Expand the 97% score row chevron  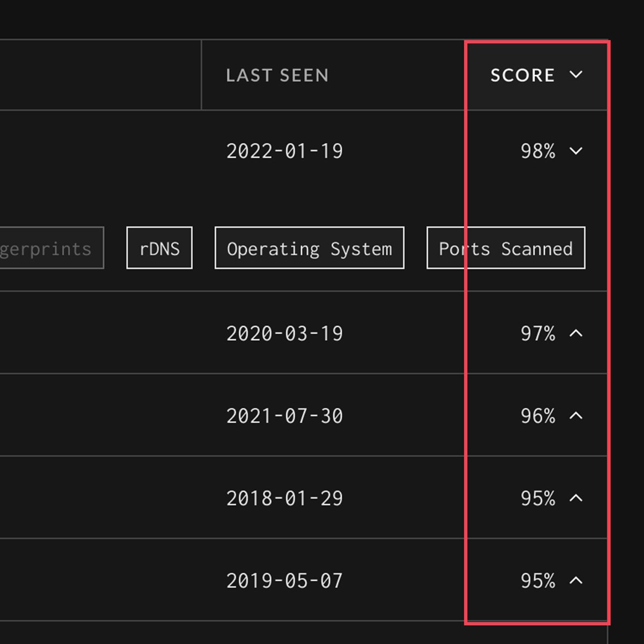pyautogui.click(x=576, y=333)
